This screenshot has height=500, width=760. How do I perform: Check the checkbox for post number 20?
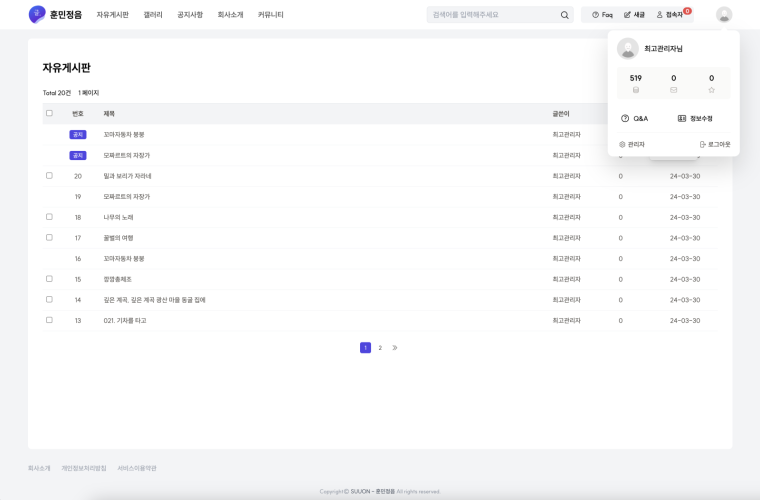[x=49, y=176]
